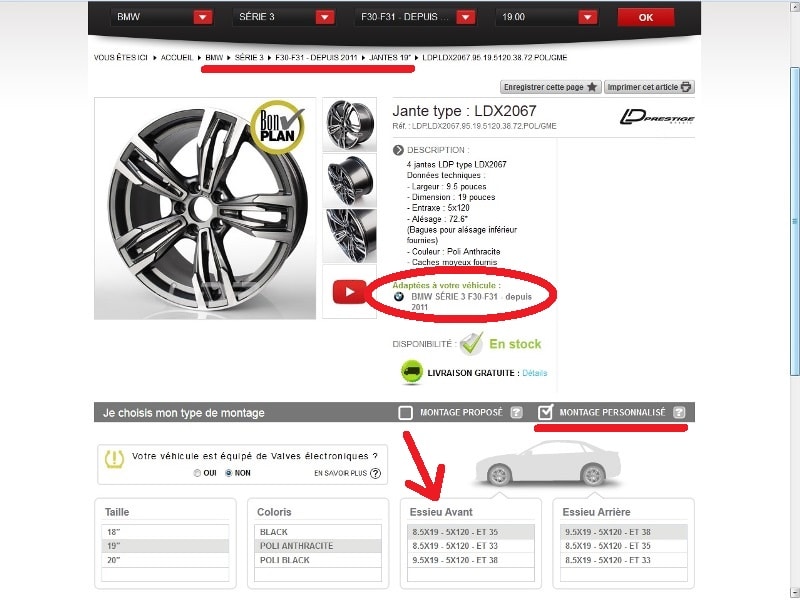
Task: Click the Jante type : LDX2067 title
Action: click(464, 111)
